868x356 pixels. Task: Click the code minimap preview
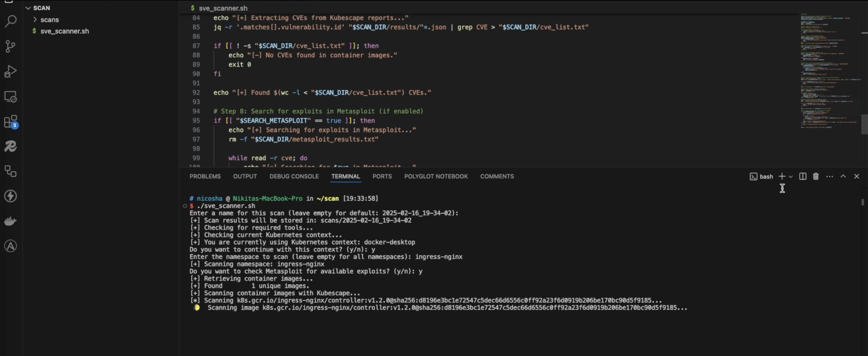click(x=830, y=71)
